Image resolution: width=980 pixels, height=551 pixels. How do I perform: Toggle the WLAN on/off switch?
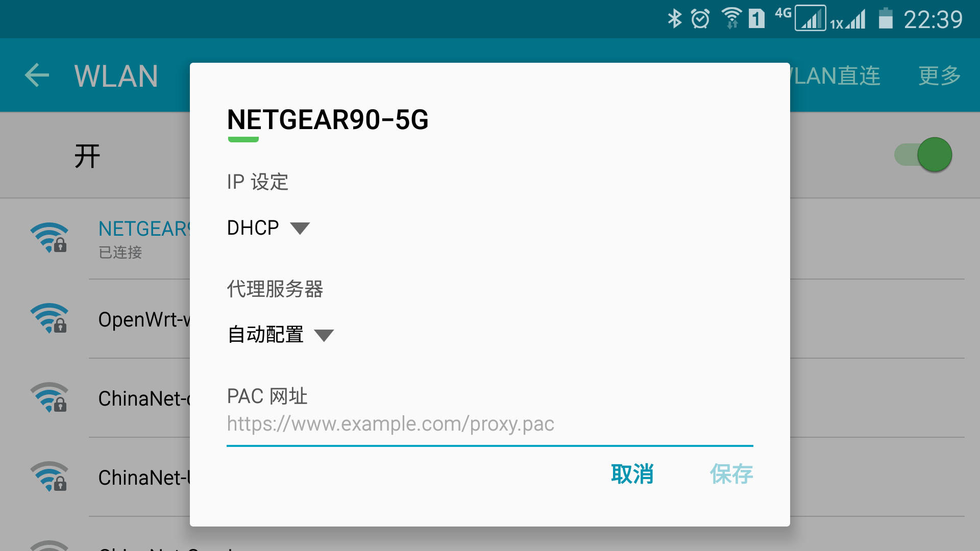pos(923,155)
